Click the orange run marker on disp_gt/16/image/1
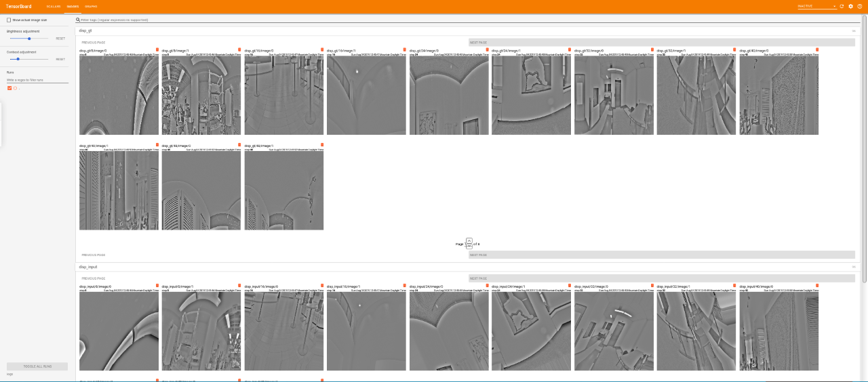 [405, 49]
